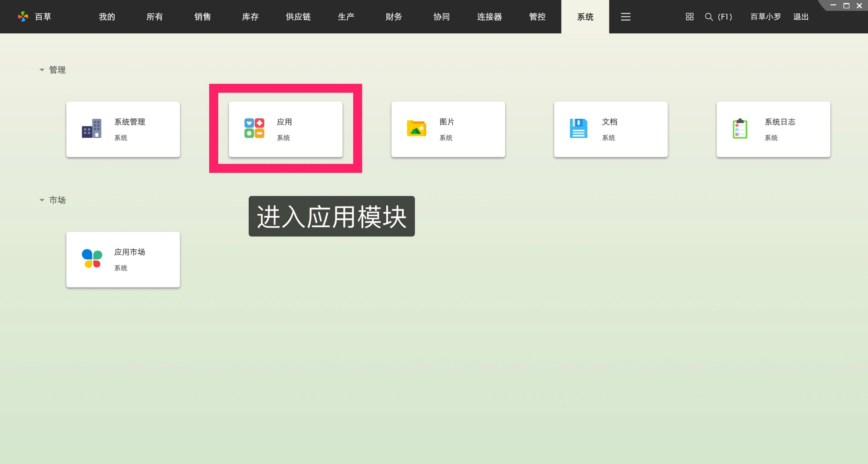868x464 pixels.
Task: Open the 应用 module icon
Action: [253, 128]
